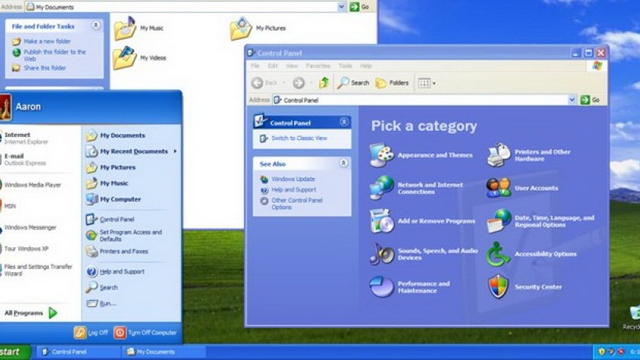Open Help and Support from Start menu
The width and height of the screenshot is (640, 360).
(x=115, y=271)
